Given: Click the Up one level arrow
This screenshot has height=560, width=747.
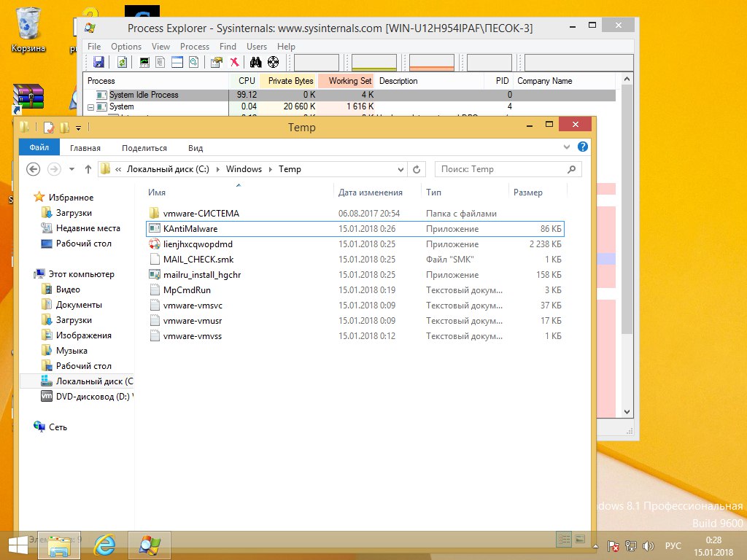Looking at the screenshot, I should [88, 169].
